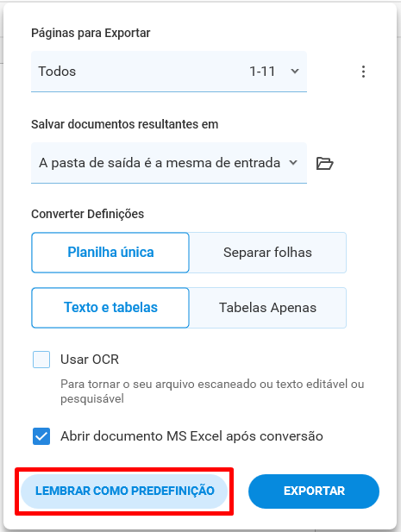Select the Separar folhas option

pos(267,253)
